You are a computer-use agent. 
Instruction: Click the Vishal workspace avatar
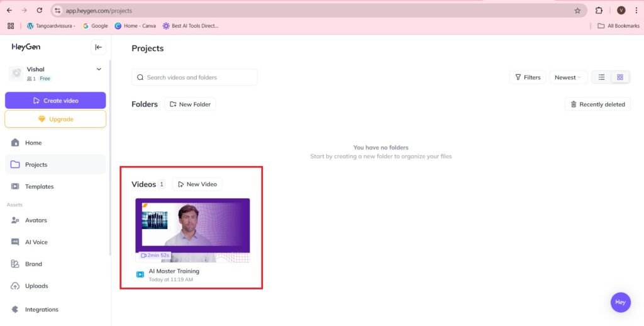(16, 73)
